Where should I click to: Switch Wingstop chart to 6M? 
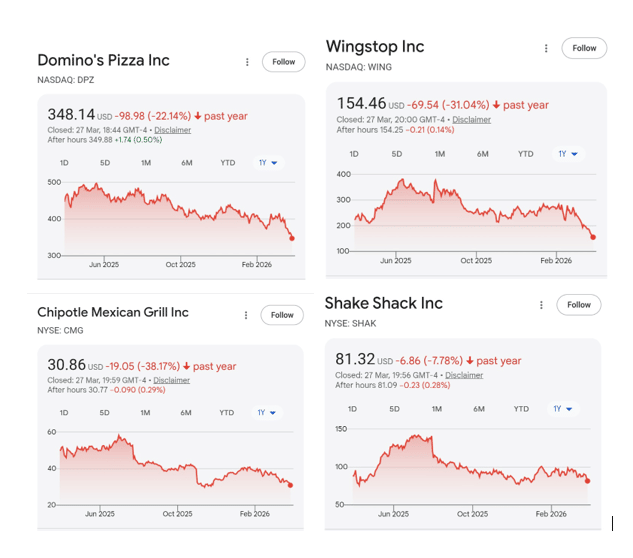pos(482,154)
